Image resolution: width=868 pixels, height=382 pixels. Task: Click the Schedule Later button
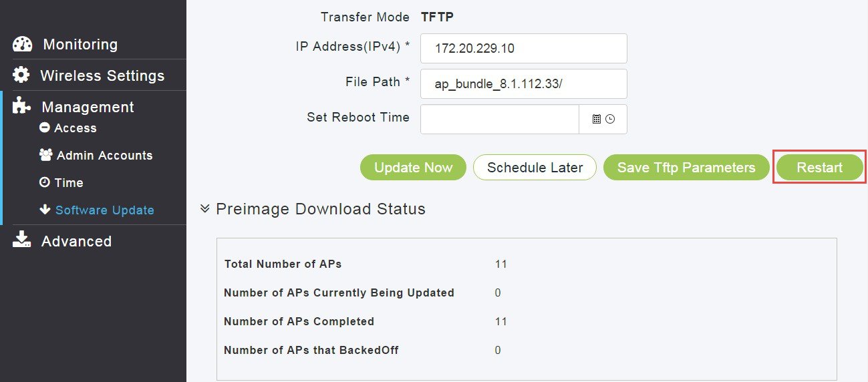point(535,168)
